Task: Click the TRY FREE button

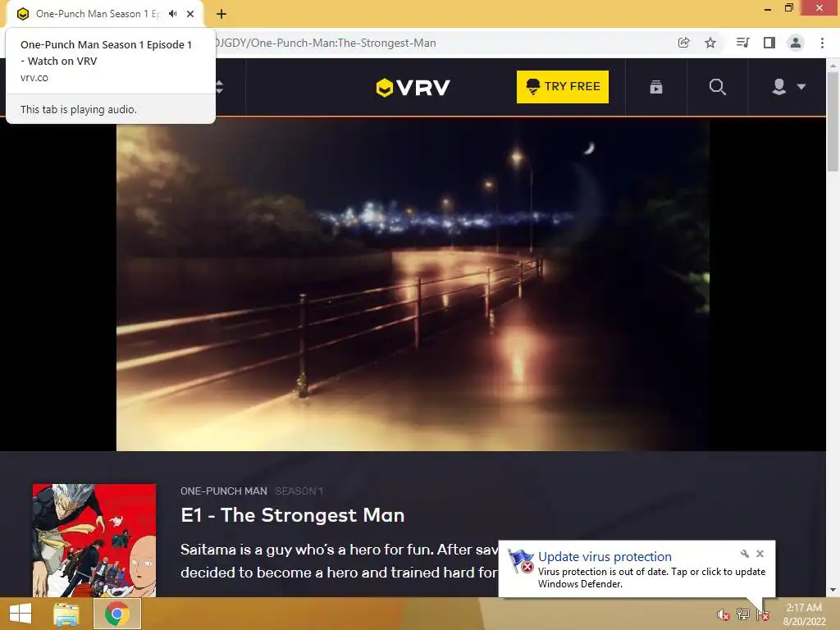Action: pos(563,87)
